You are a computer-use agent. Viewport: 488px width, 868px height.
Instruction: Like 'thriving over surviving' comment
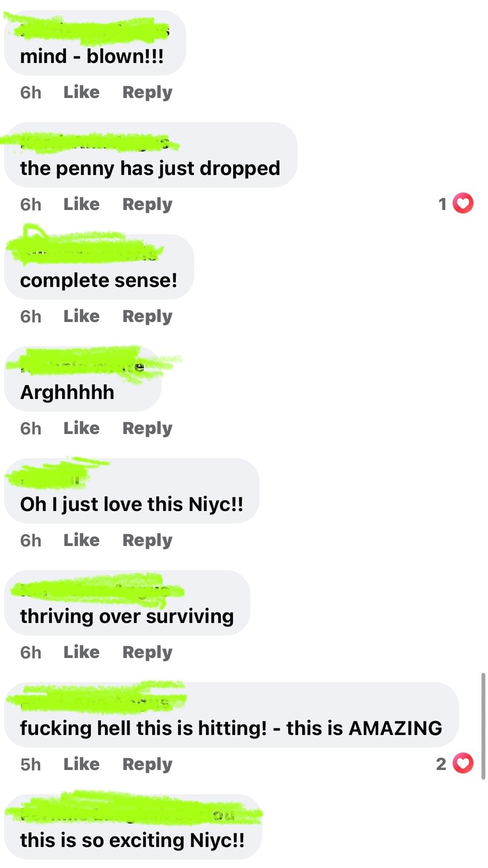coord(81,652)
